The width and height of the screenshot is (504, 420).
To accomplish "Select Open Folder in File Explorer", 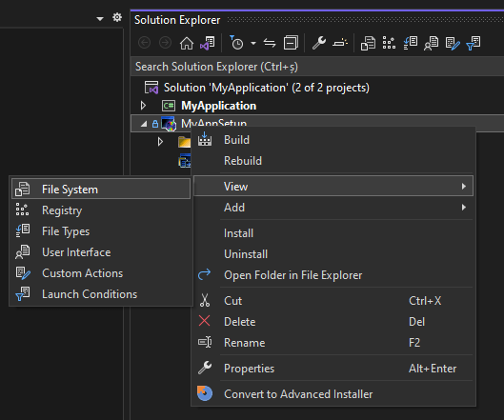I will pyautogui.click(x=333, y=275).
